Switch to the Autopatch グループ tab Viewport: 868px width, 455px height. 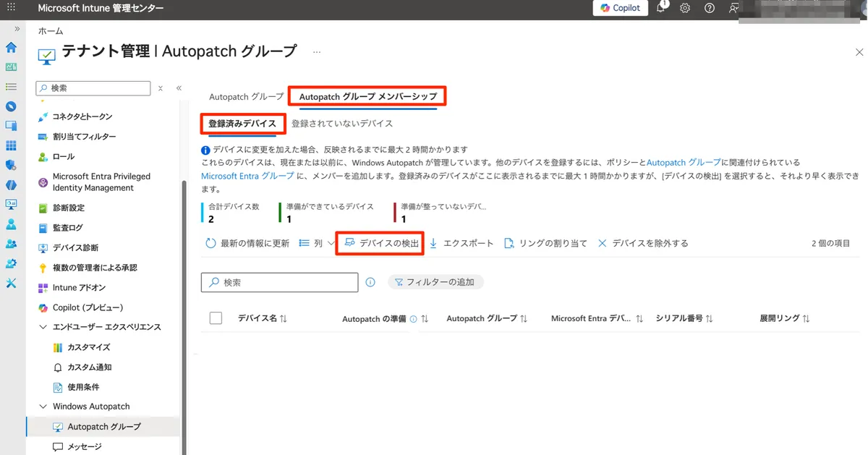click(246, 97)
